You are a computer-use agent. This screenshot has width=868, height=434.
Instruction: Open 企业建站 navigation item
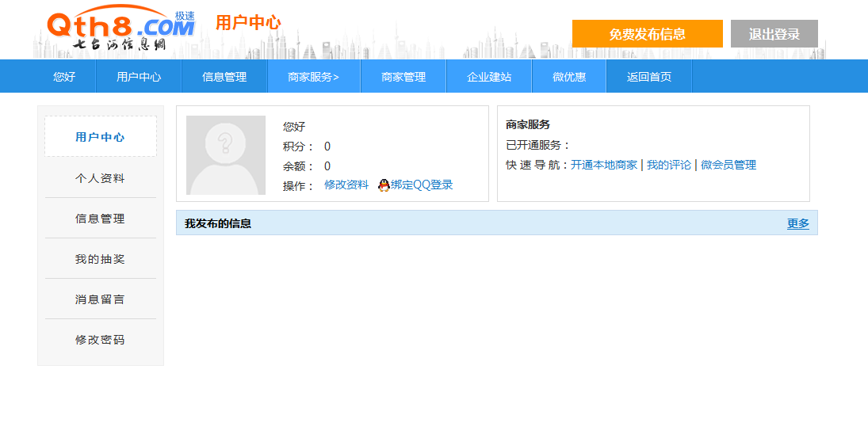[x=489, y=77]
